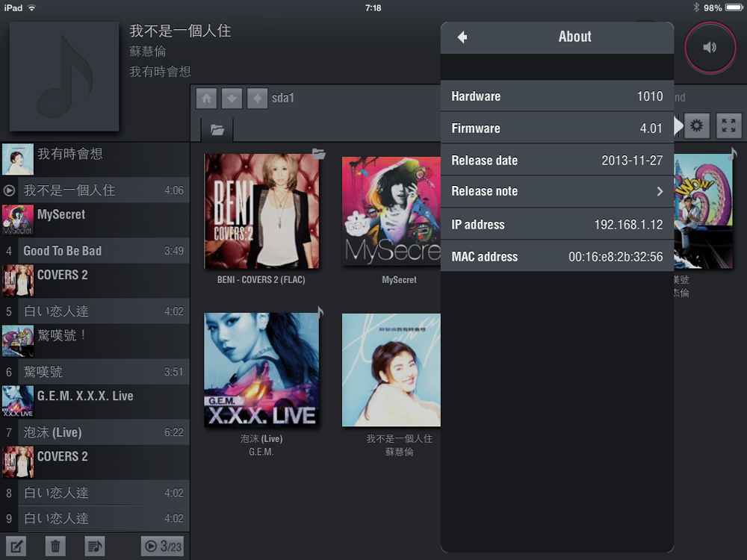Tap the 7:18 clock in status bar
The image size is (747, 560).
373,7
